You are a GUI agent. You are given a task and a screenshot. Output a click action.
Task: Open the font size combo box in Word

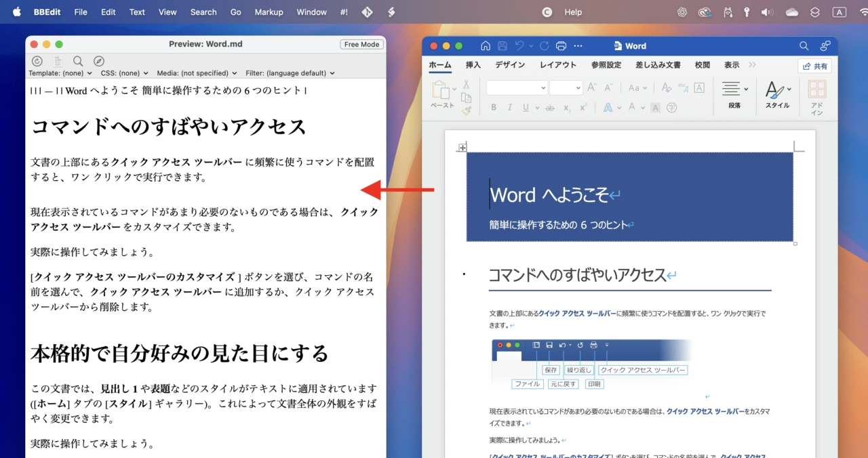pyautogui.click(x=566, y=87)
